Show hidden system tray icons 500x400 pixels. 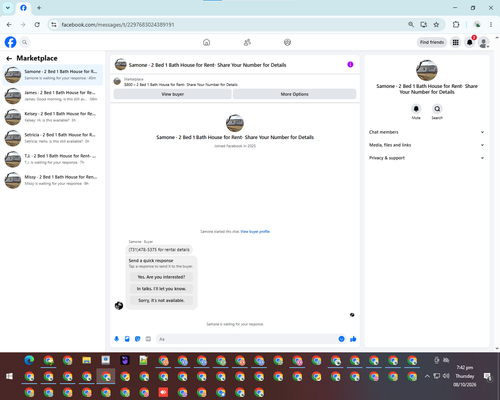427,376
